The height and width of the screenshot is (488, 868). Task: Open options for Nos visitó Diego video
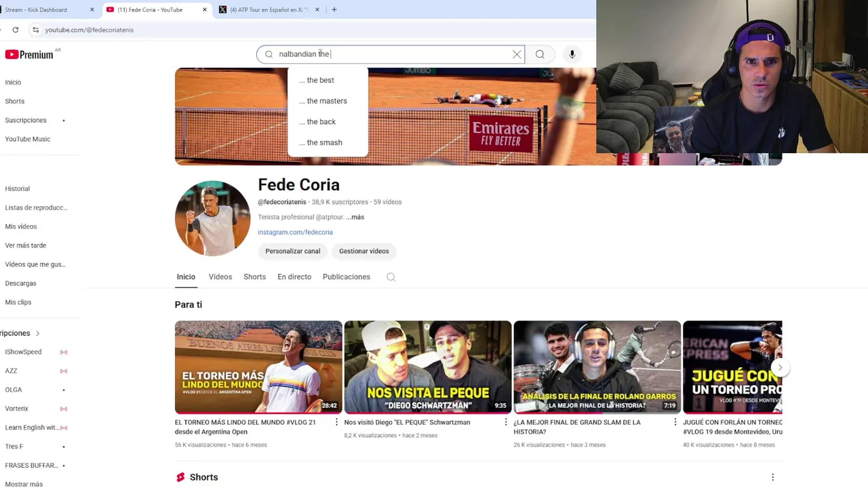(505, 422)
